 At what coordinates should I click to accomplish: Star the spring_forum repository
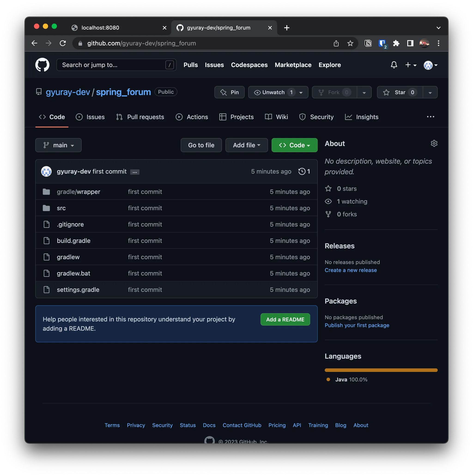[x=400, y=92]
